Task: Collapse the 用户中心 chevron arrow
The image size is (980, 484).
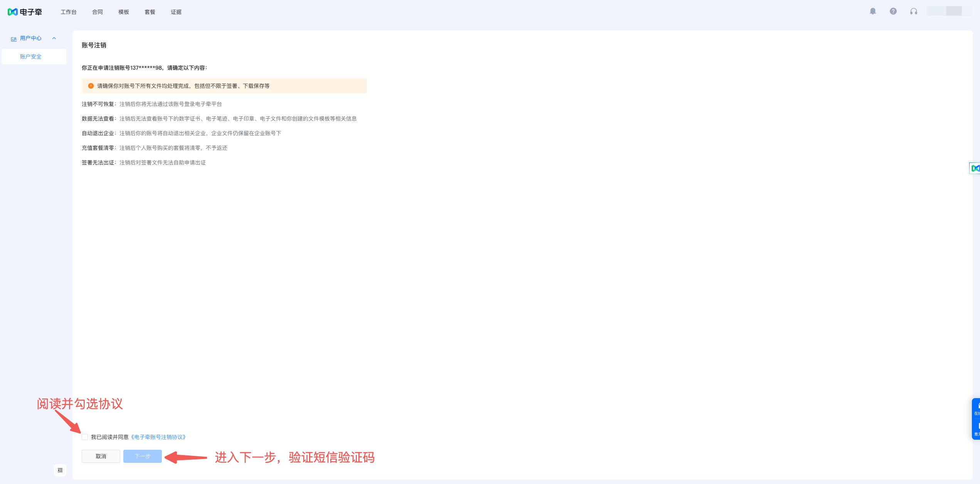Action: (54, 38)
